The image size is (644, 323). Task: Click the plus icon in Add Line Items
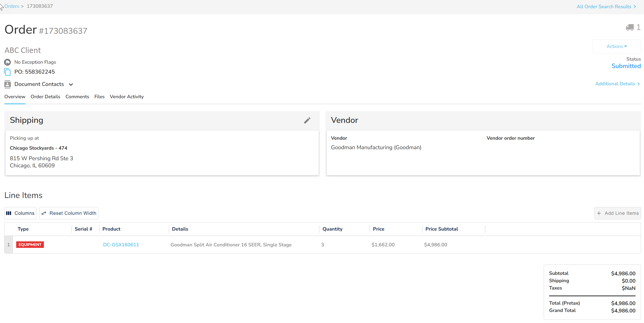tap(599, 213)
